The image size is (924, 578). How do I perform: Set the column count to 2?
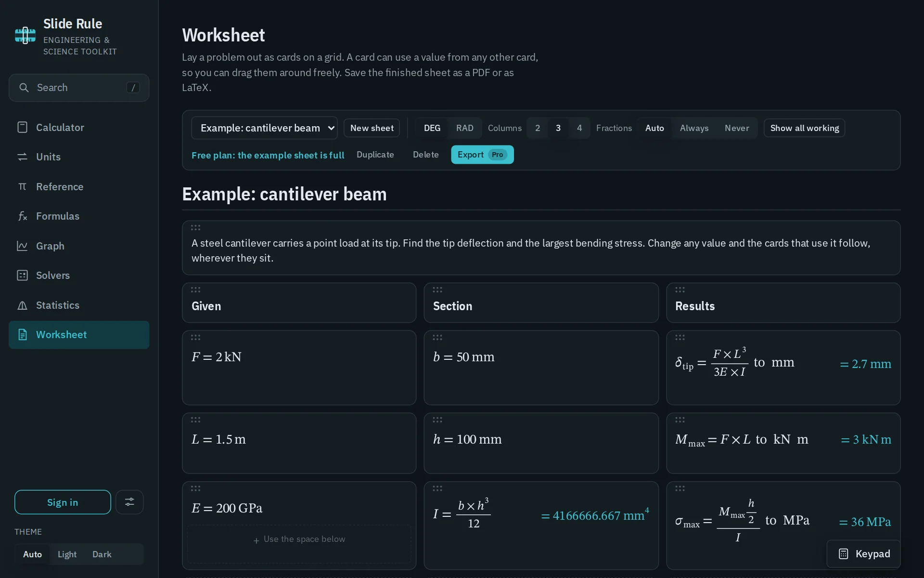(x=538, y=128)
